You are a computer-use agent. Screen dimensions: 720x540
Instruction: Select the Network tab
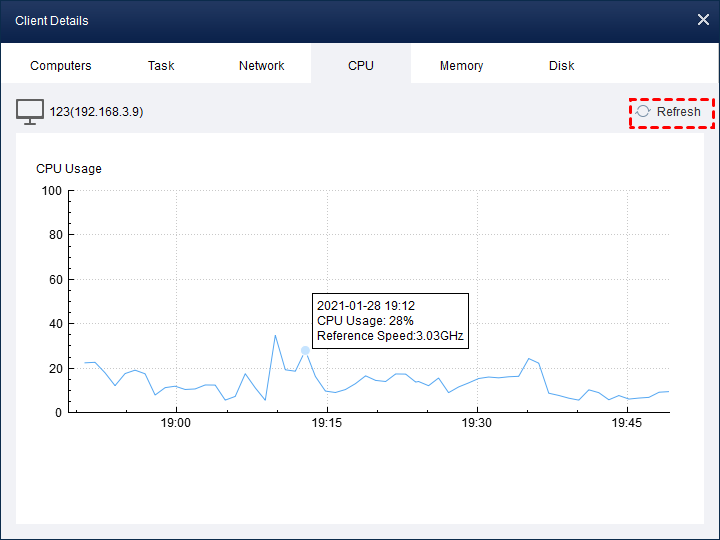(x=261, y=66)
